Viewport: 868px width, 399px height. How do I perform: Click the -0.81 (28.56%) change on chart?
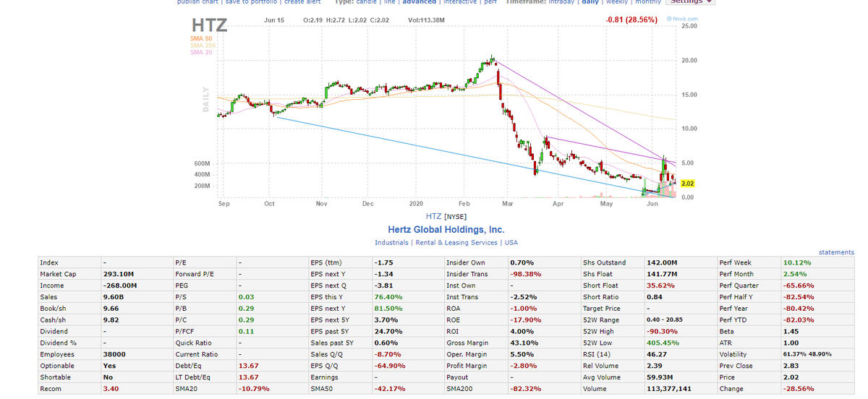tap(631, 20)
